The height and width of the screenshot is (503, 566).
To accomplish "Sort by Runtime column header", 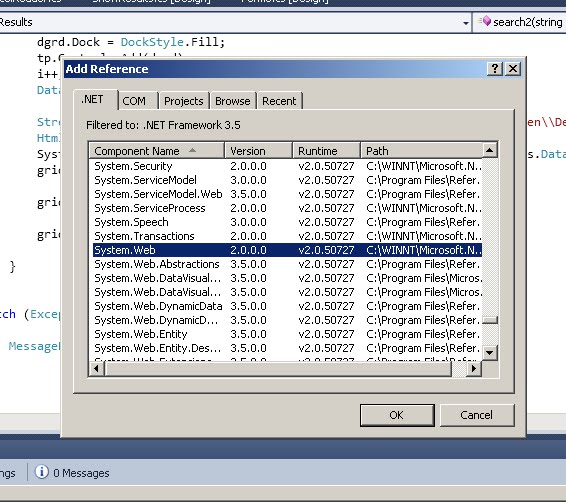I will (326, 151).
